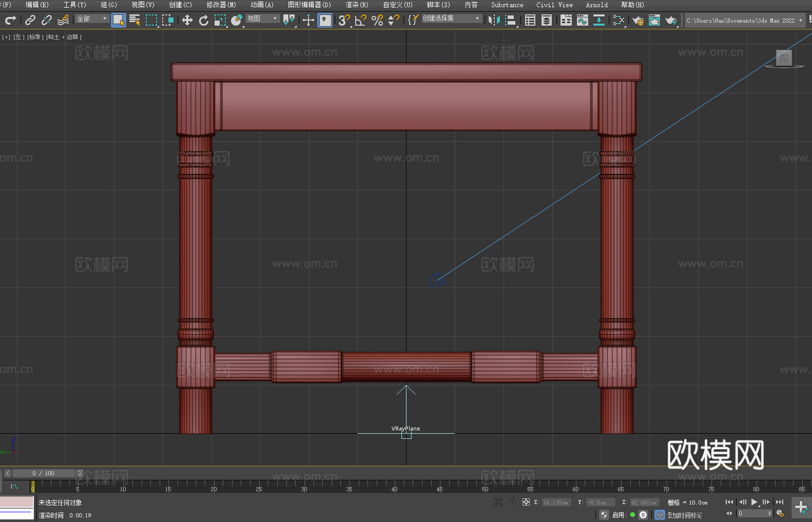This screenshot has height=522, width=812.
Task: Toggle the 3D Snaps button
Action: click(x=344, y=20)
